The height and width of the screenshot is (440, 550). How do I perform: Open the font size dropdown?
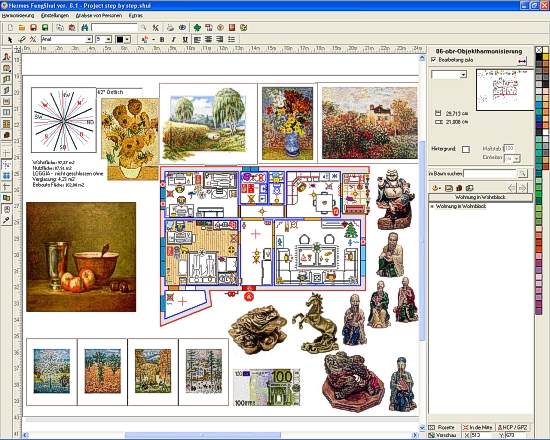pos(108,40)
